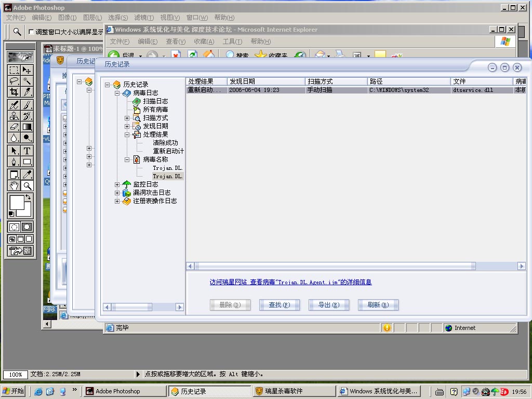Pick the Type tool in Photoshop toolbox

click(x=27, y=151)
